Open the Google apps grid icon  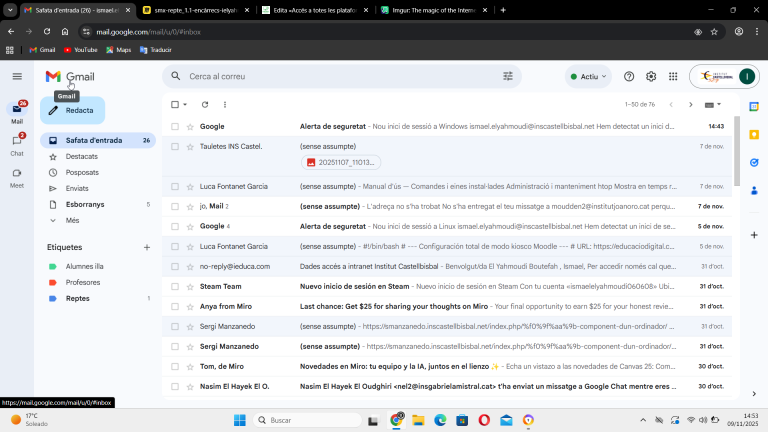pyautogui.click(x=673, y=76)
